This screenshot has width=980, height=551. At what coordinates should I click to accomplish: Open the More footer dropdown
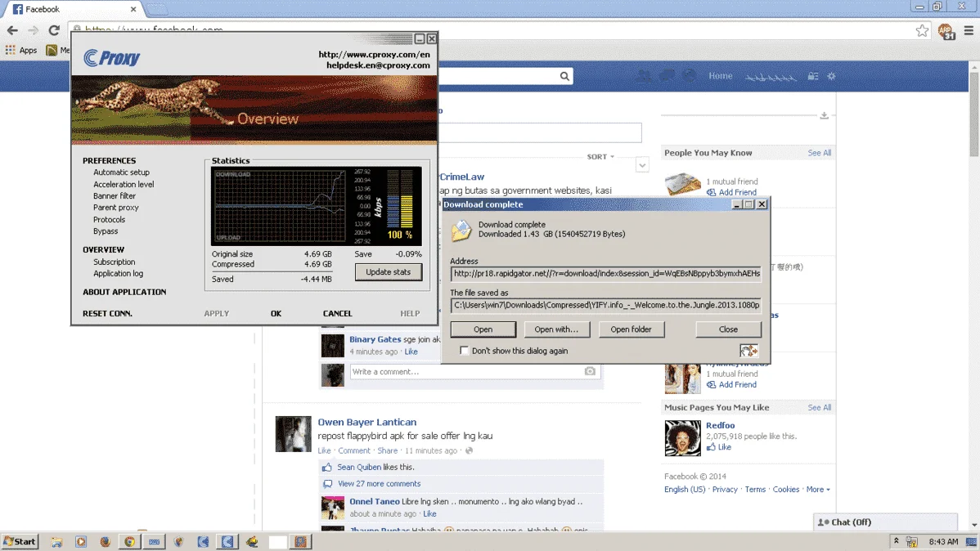coord(818,489)
